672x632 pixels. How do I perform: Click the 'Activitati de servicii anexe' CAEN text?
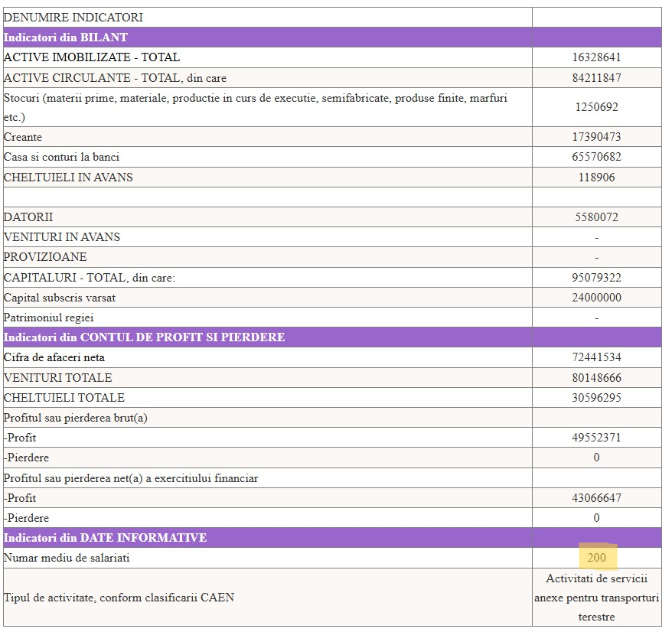point(596,598)
